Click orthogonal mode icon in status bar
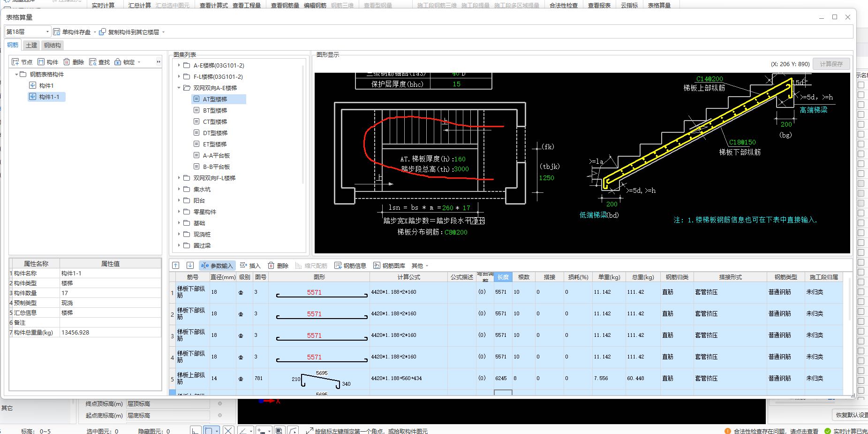The image size is (868, 434). 196,430
